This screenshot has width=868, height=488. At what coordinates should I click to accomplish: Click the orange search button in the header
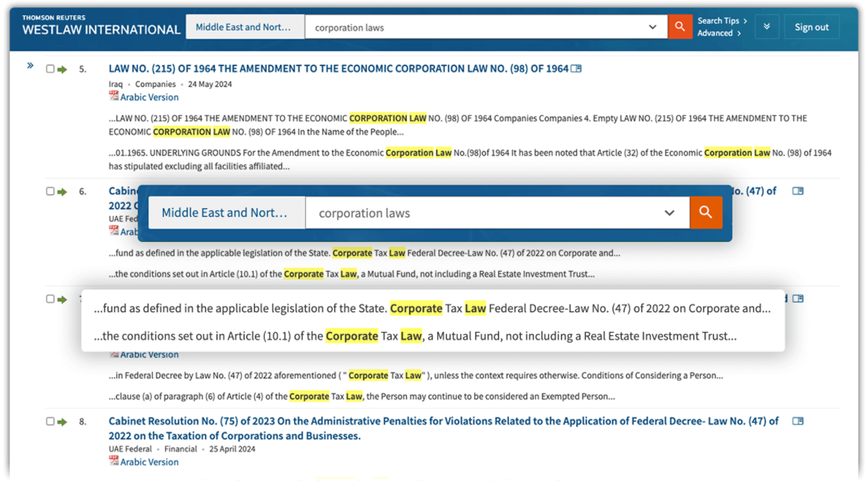[x=679, y=27]
